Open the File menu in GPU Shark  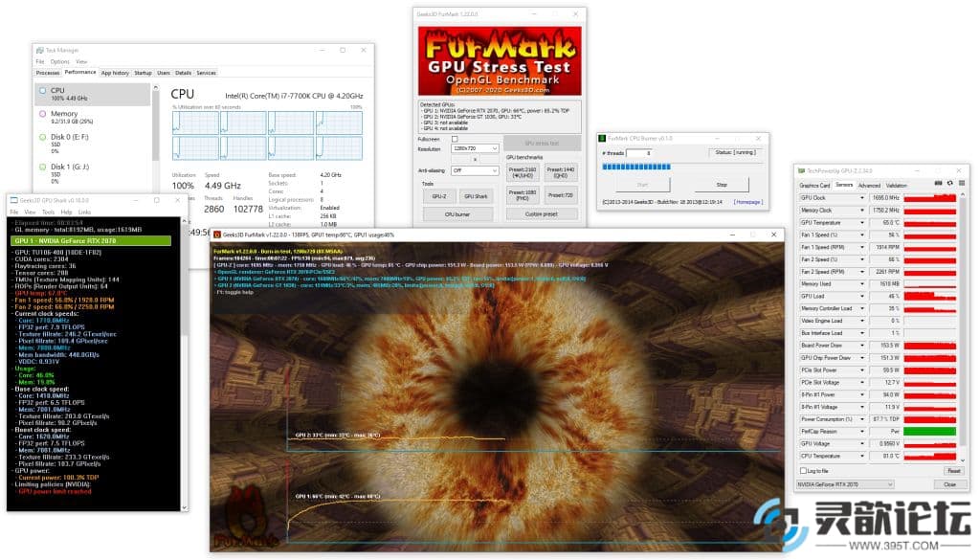14,213
